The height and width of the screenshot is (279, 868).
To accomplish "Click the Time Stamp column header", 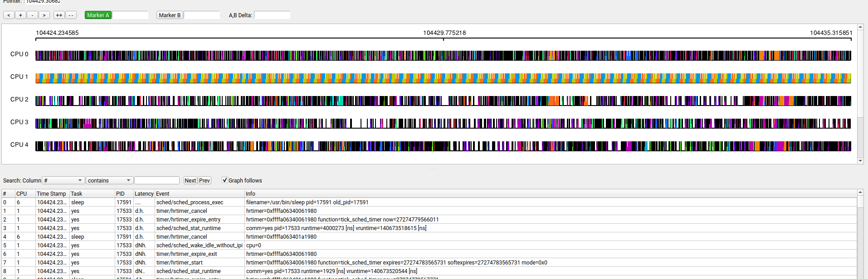I will (51, 193).
